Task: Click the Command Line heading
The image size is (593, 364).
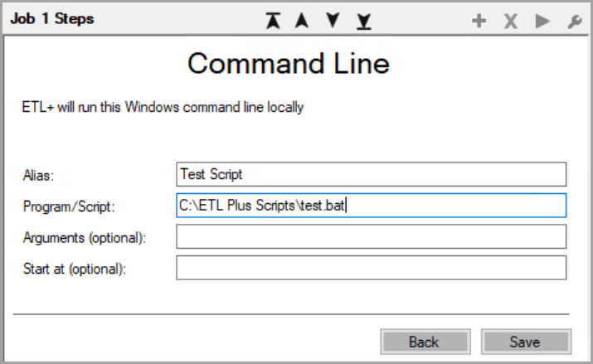Action: [288, 63]
